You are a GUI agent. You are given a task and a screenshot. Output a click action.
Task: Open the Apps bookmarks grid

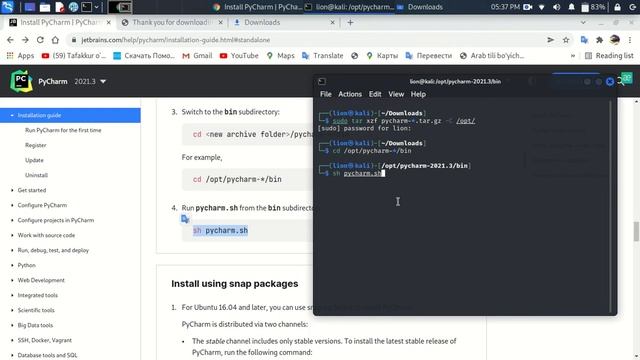20,56
